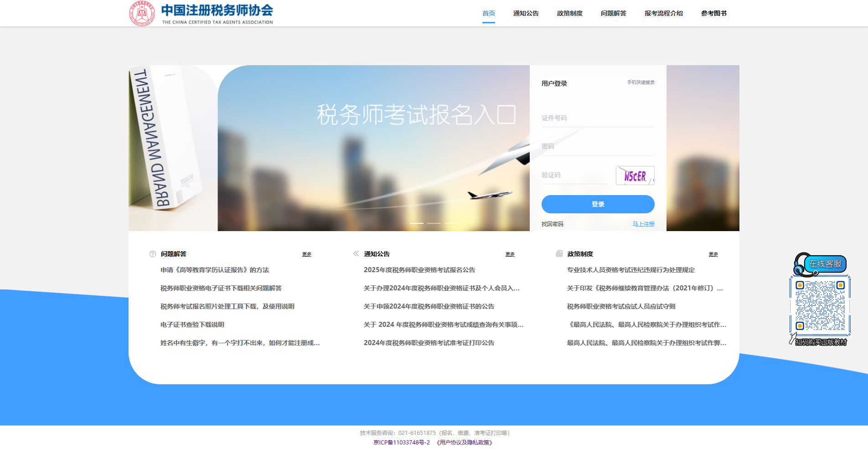The image size is (868, 449).
Task: Click 更多 next to 通知公告 section
Action: pyautogui.click(x=510, y=254)
